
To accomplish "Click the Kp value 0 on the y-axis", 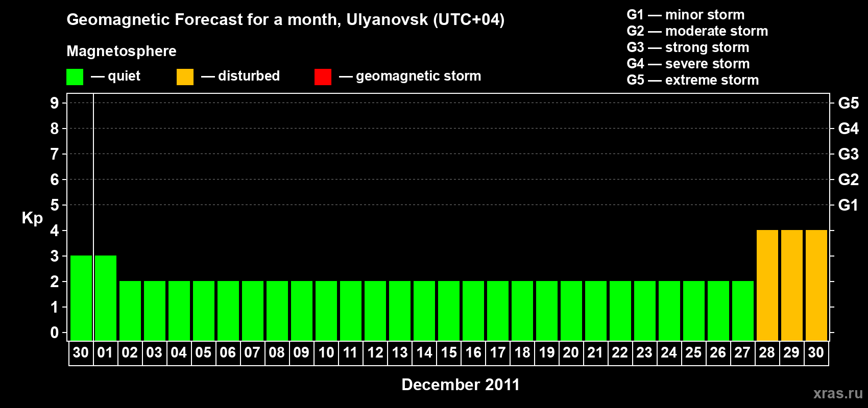I will click(x=55, y=333).
